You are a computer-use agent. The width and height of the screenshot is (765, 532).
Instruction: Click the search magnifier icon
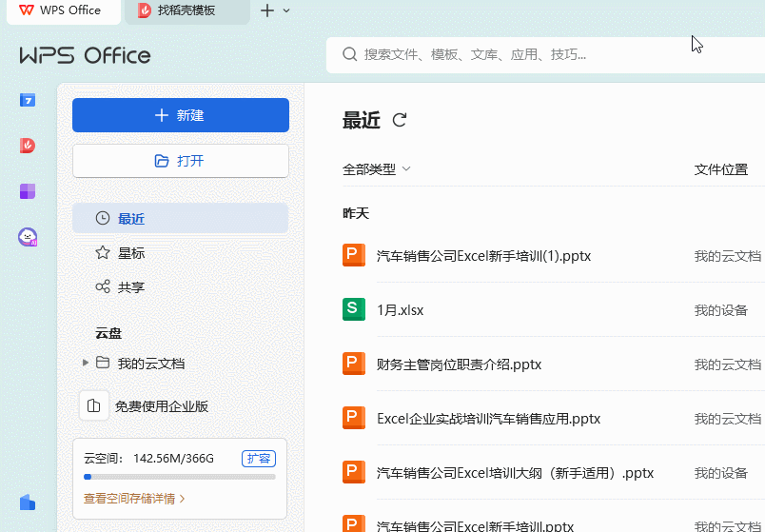click(x=349, y=54)
